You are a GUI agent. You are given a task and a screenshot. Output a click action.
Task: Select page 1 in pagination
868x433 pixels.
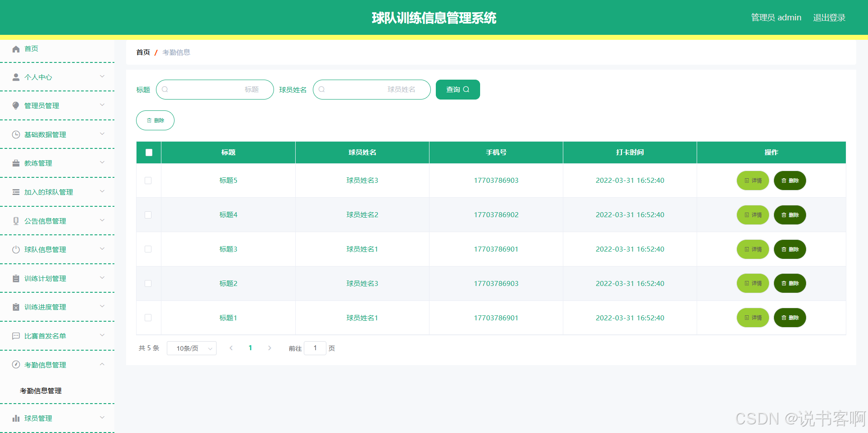coord(250,348)
